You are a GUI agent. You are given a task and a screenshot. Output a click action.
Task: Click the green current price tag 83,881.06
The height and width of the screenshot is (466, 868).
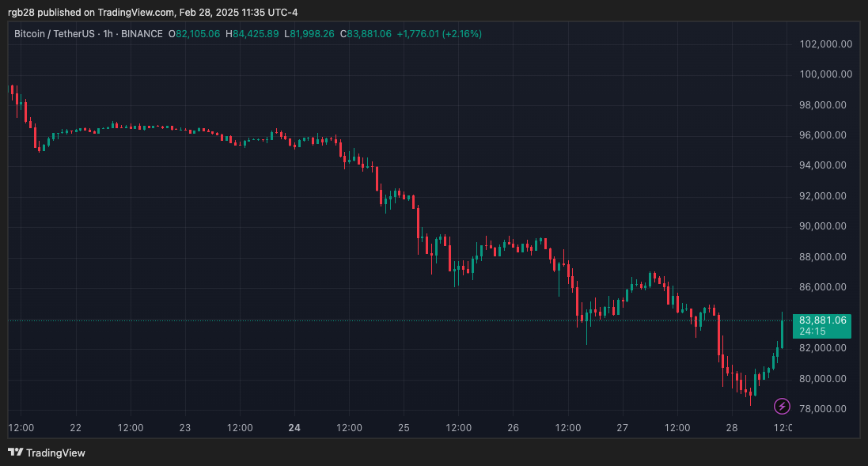click(823, 320)
